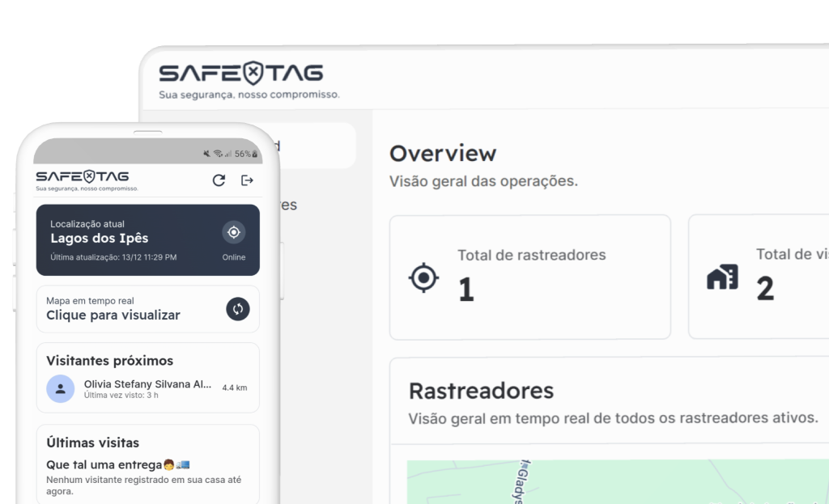Click the rastreadores map preview

click(618, 482)
